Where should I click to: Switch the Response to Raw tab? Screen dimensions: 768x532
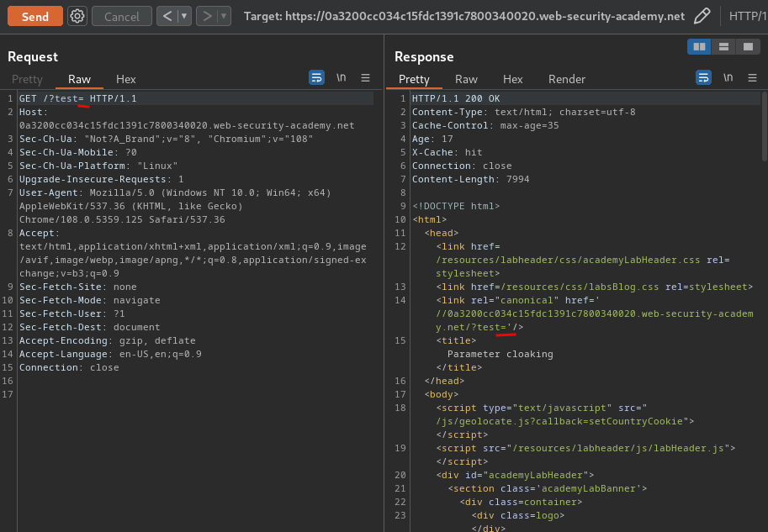[466, 79]
